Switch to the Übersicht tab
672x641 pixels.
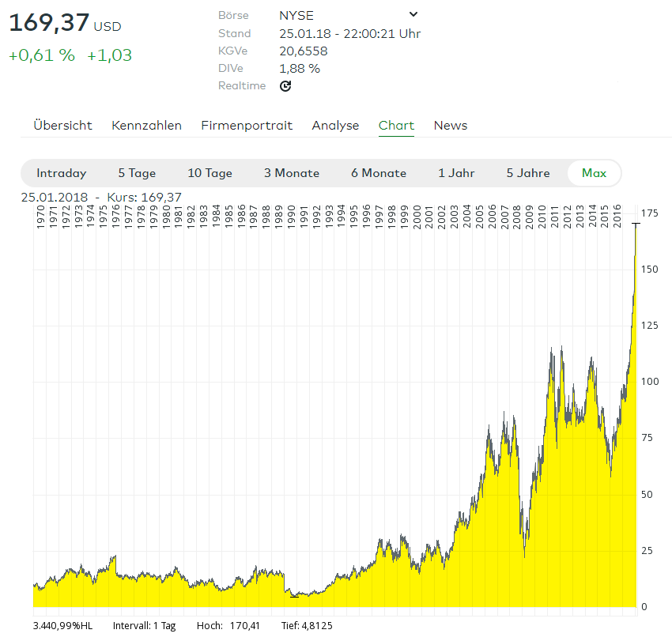62,125
